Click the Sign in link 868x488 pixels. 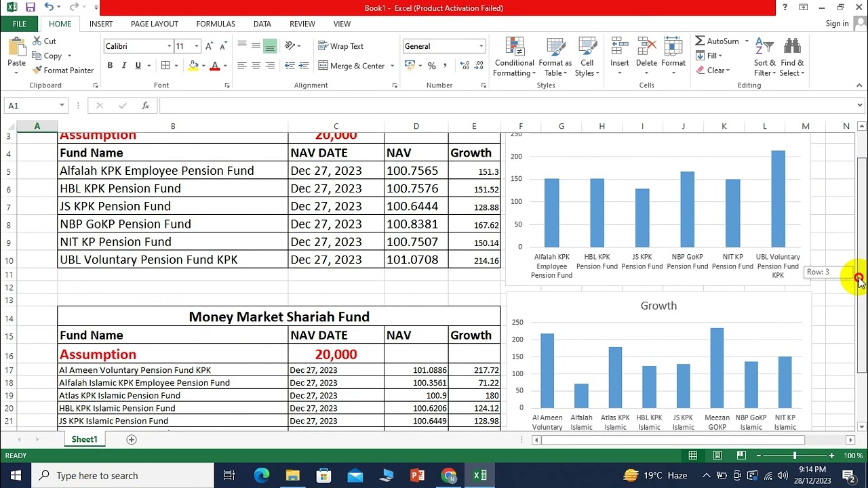[837, 24]
